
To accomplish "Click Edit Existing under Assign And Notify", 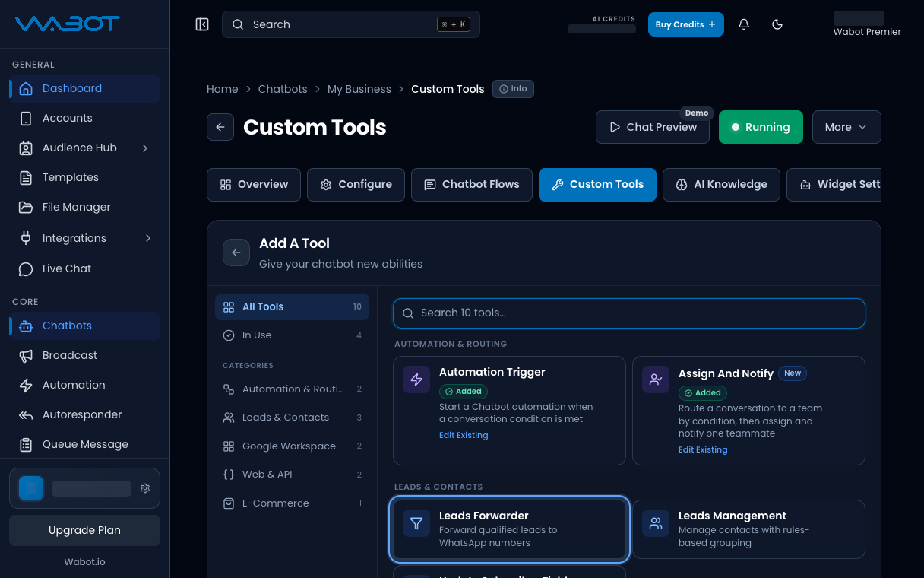I will [x=703, y=450].
